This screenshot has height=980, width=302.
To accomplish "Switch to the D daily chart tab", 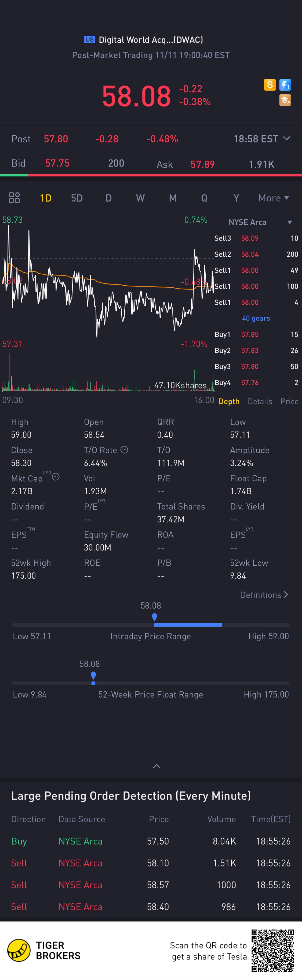I will 108,198.
